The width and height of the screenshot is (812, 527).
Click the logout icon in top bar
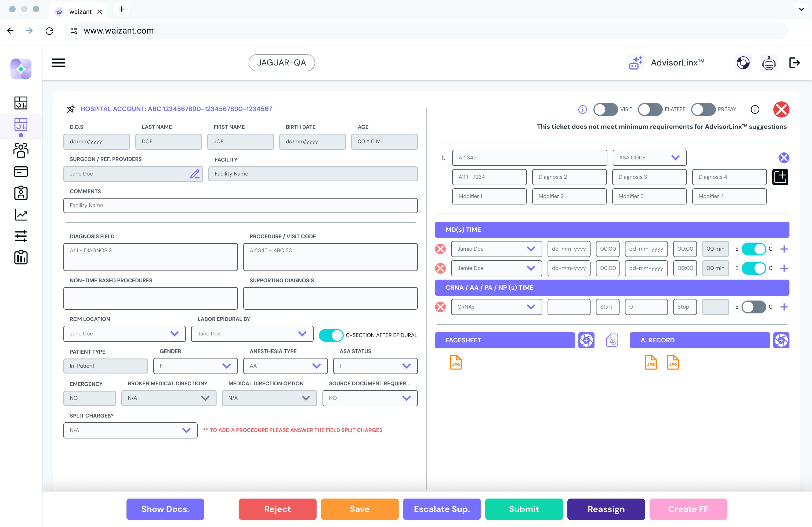click(x=794, y=63)
